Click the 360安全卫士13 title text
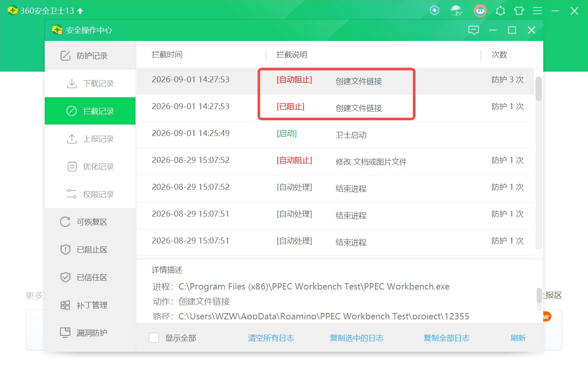This screenshot has width=588, height=371. click(47, 11)
